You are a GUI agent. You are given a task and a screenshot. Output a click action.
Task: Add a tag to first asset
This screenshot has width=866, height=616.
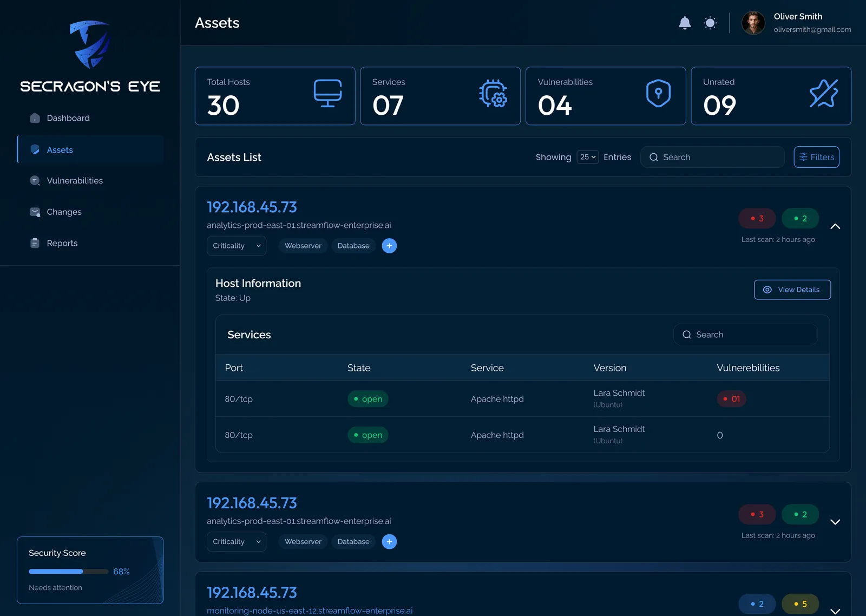pos(389,246)
